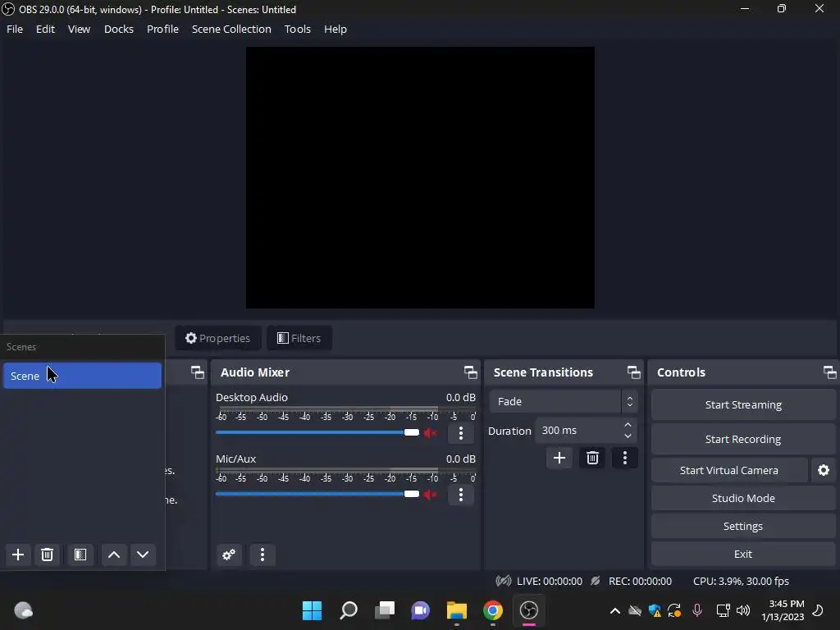Show hidden system tray icons

tap(615, 610)
